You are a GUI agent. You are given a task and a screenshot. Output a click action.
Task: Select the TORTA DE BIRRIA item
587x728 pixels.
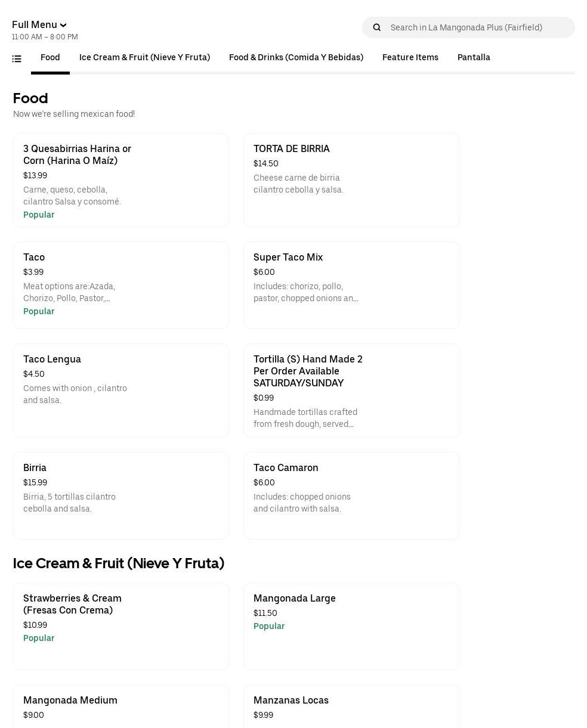(x=351, y=180)
